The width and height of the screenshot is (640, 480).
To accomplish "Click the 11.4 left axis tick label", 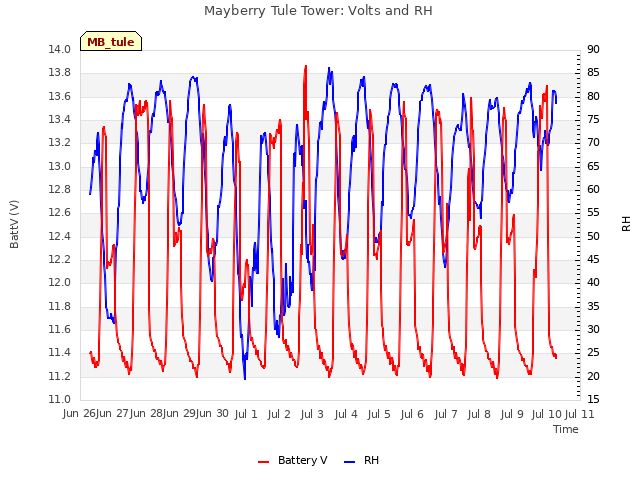I will (x=60, y=353).
